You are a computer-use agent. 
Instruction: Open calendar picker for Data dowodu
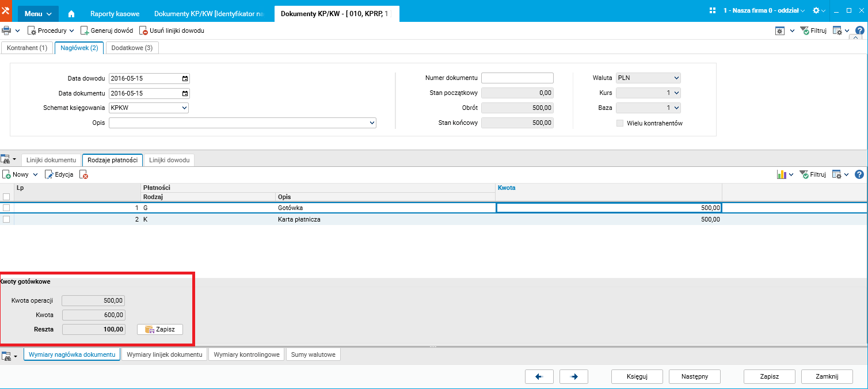185,78
